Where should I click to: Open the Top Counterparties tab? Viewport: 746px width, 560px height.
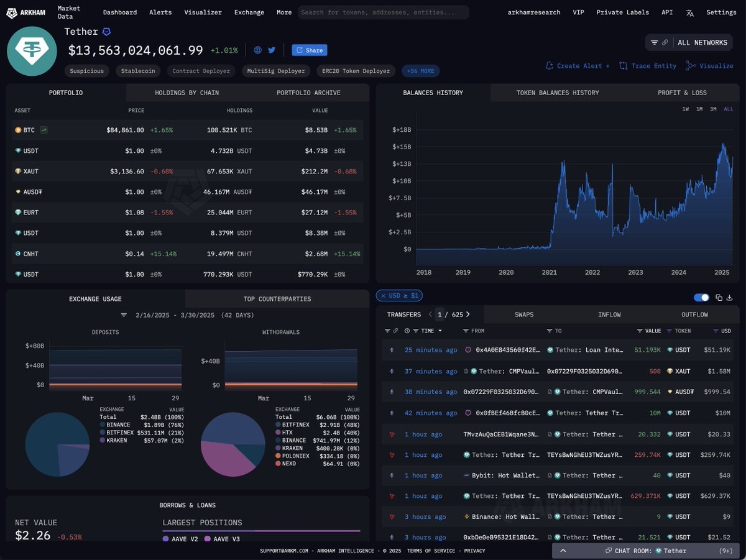point(277,299)
